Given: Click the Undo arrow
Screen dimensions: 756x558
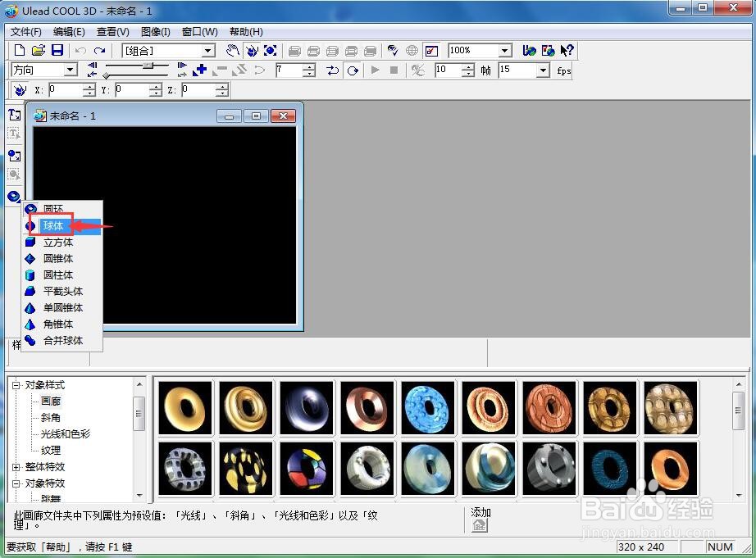Looking at the screenshot, I should pos(80,51).
